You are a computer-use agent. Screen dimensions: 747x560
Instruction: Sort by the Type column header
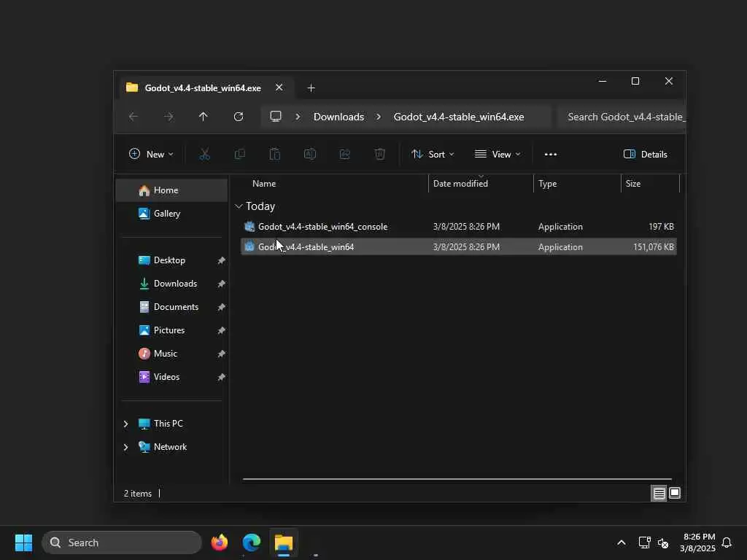pos(547,183)
